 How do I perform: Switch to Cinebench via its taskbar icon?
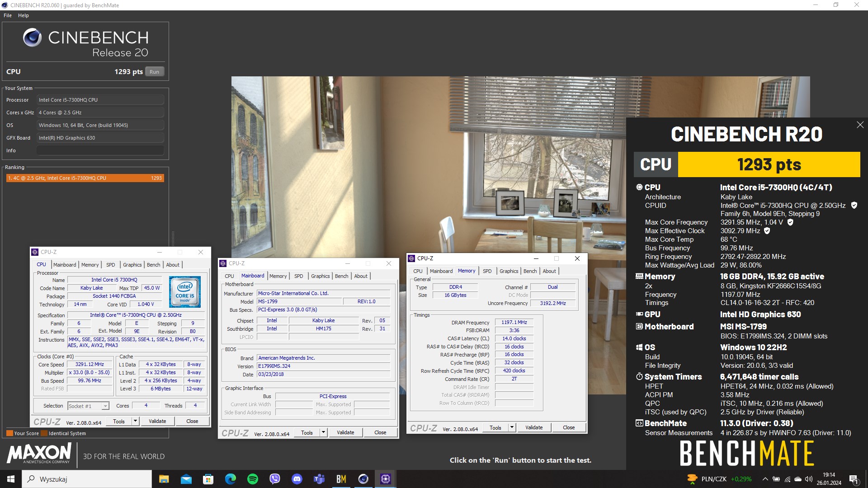[363, 479]
